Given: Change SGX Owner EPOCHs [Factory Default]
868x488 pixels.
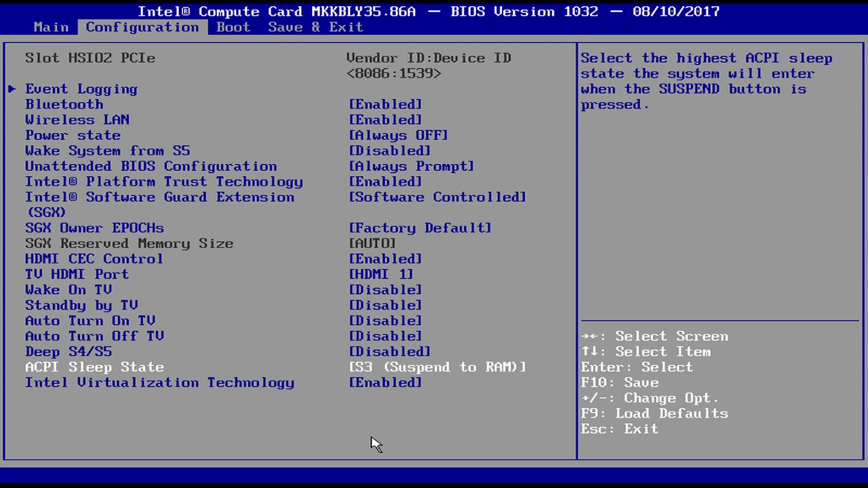Looking at the screenshot, I should (420, 228).
